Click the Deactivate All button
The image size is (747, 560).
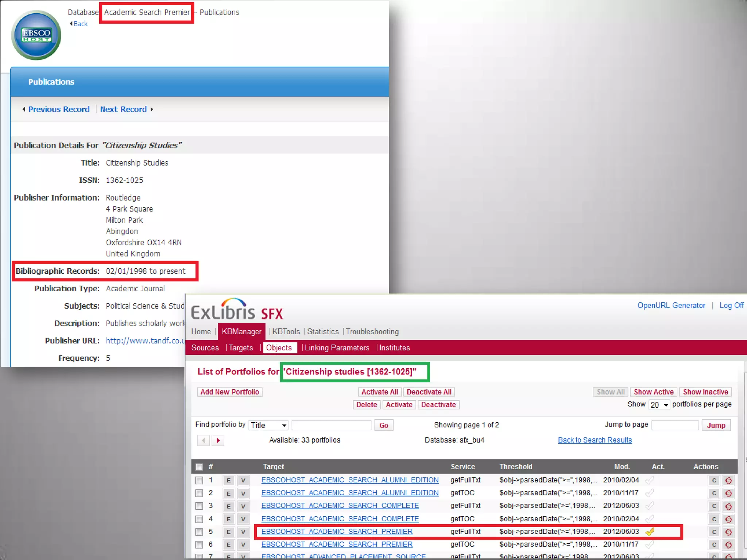(429, 392)
